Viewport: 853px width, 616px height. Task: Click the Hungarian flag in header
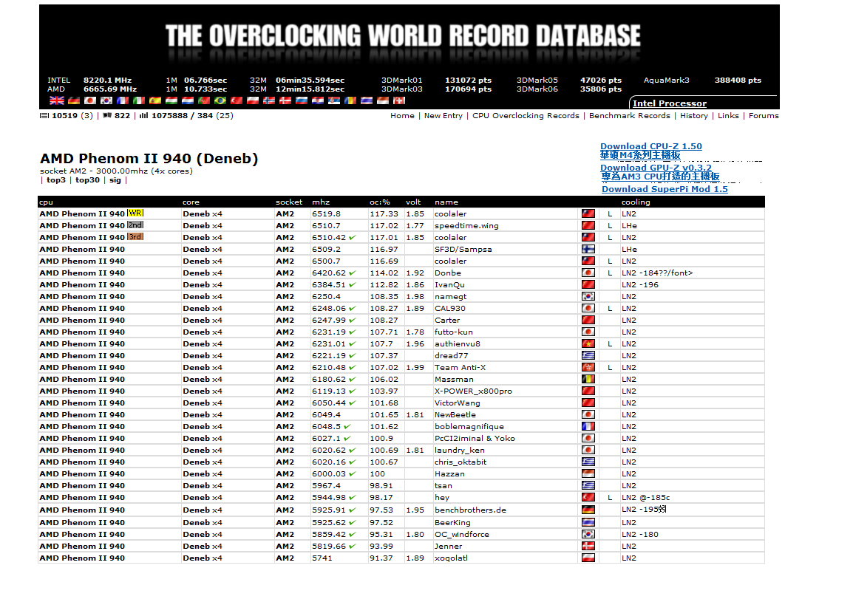(171, 100)
